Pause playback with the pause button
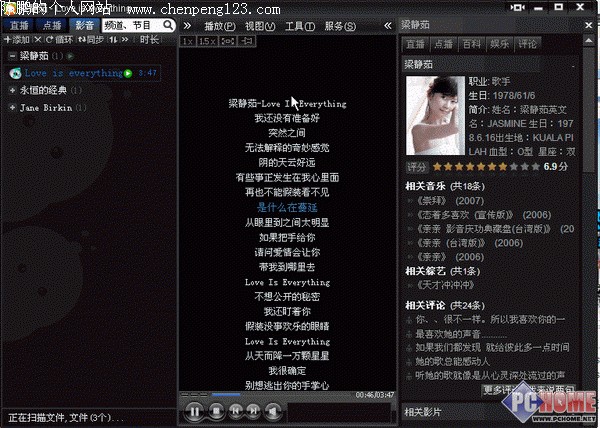The height and width of the screenshot is (428, 600). pyautogui.click(x=194, y=410)
